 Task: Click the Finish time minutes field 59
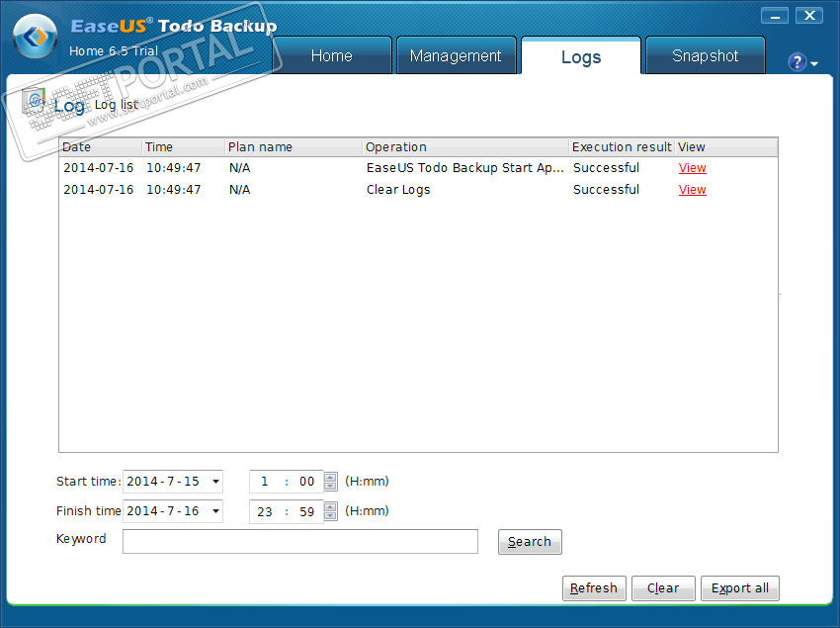point(307,511)
